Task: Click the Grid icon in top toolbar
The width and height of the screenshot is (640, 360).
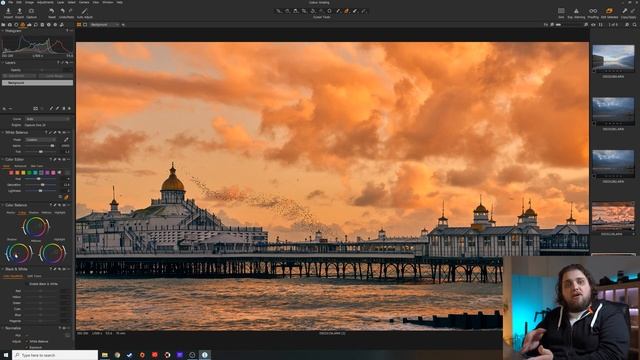Action: click(x=561, y=11)
